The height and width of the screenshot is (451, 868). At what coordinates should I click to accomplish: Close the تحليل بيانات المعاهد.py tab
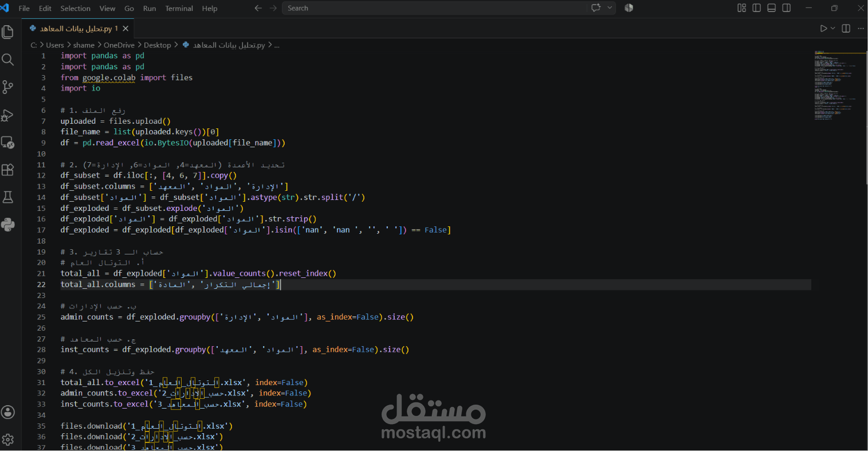pos(125,29)
